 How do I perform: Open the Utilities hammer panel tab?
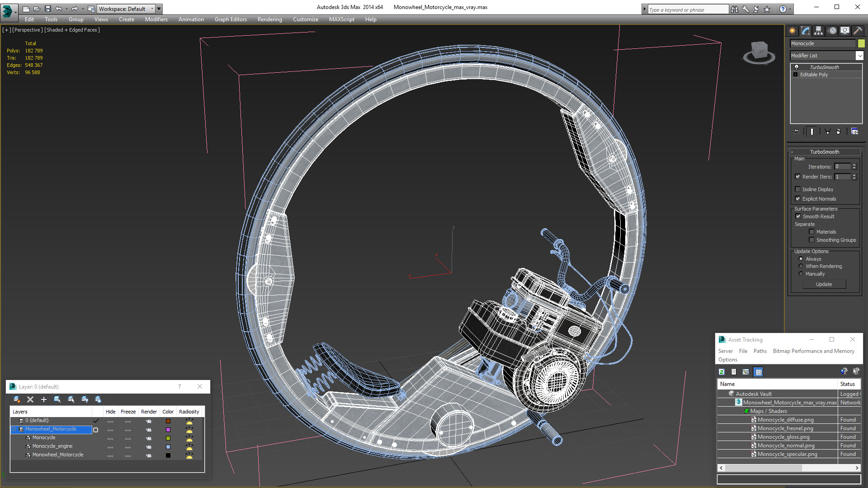pos(857,31)
